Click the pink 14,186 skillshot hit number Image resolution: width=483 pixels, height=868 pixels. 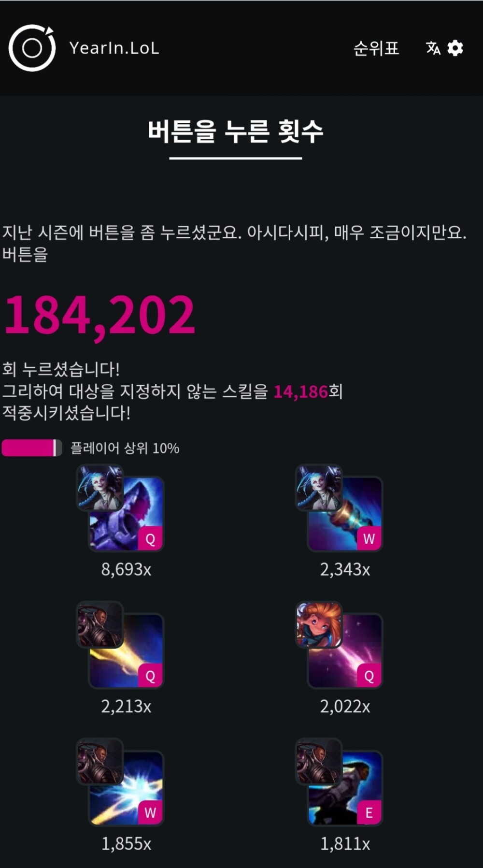click(301, 391)
